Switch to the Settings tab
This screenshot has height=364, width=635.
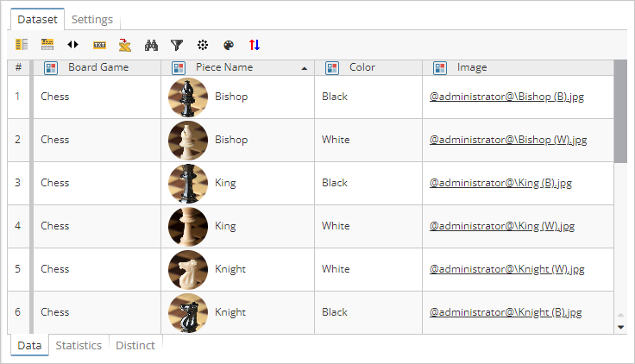coord(92,20)
